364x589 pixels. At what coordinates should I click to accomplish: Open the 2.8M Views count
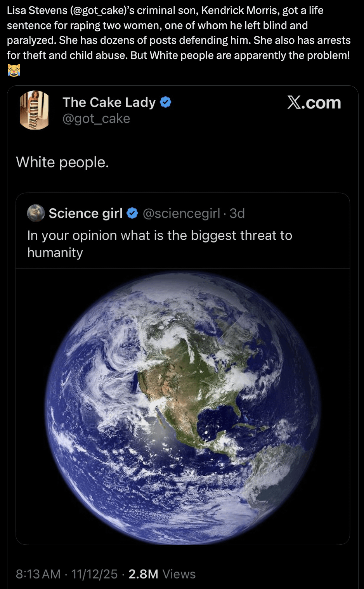162,574
